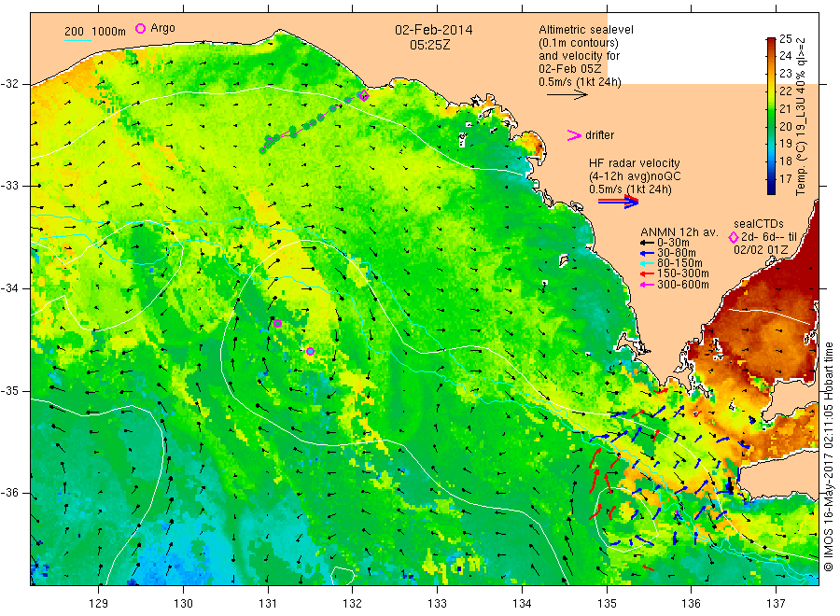Viewport: 840px width, 616px height.
Task: Click the 137 longitude axis label
Action: [776, 604]
